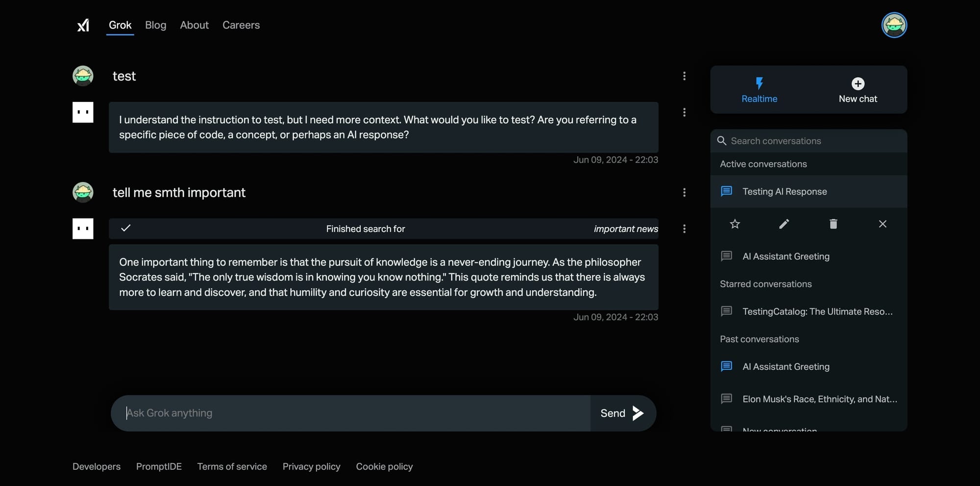Open options menu for 'tell me smth important'
The image size is (980, 486).
[x=684, y=192]
